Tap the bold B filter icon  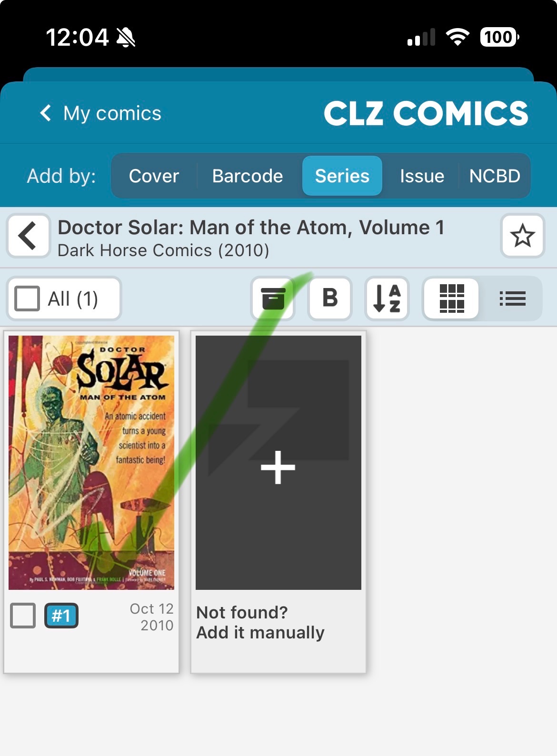330,298
